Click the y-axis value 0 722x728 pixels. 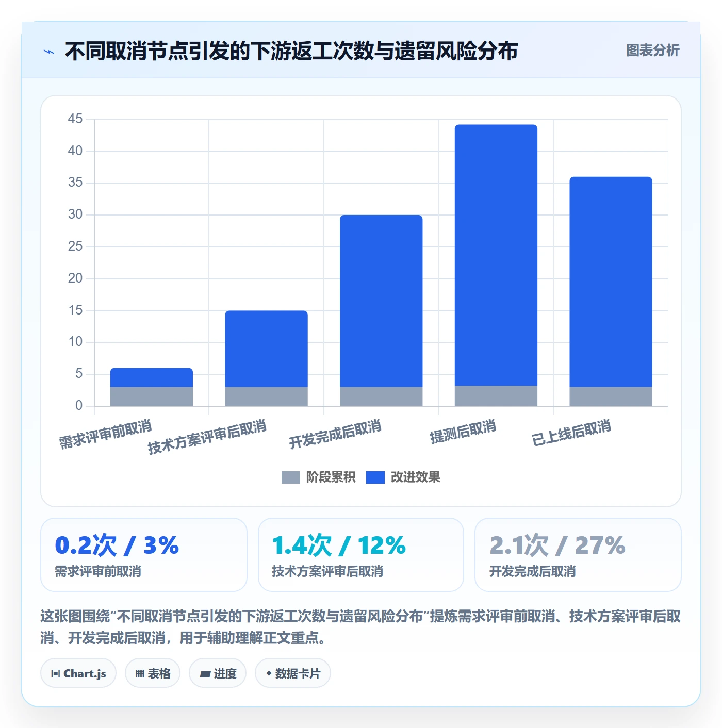[79, 406]
